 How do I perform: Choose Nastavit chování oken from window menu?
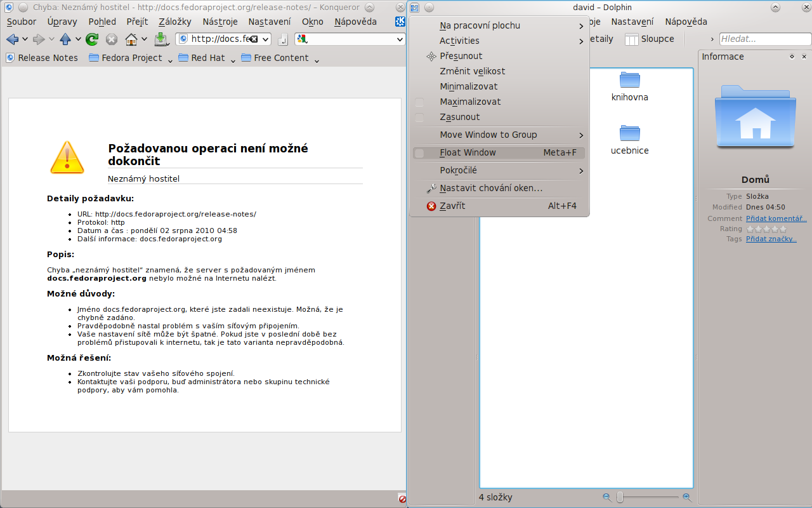click(x=499, y=188)
